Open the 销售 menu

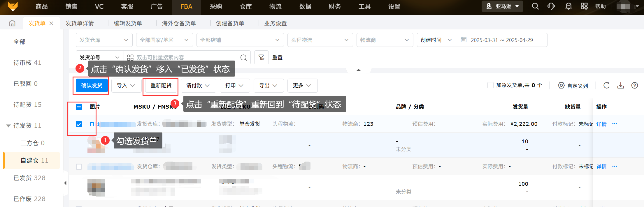tap(71, 6)
